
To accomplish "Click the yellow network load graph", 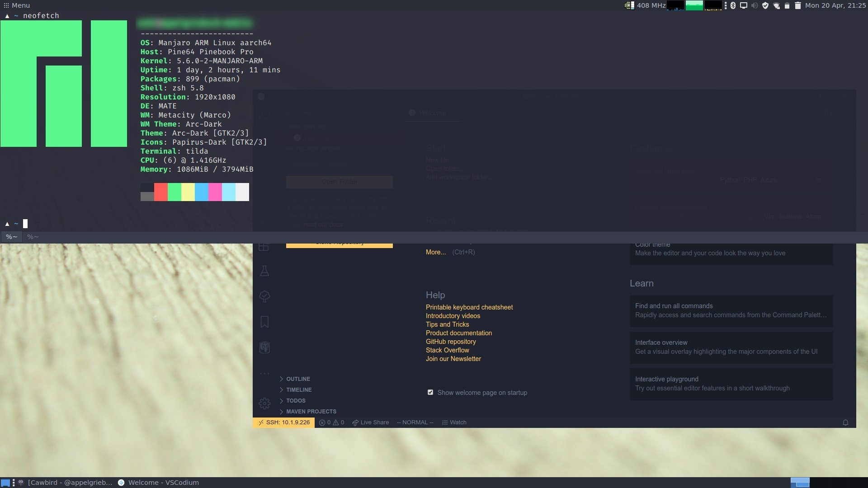I will (x=713, y=5).
